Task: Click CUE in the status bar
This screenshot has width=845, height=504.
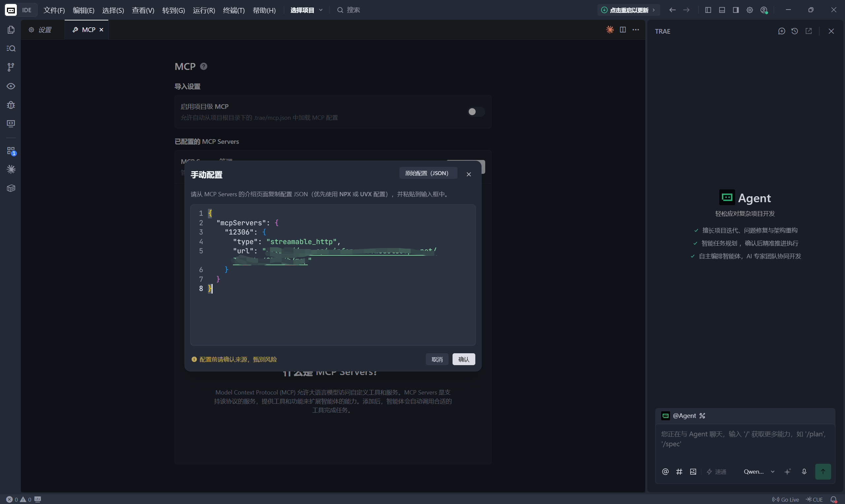Action: tap(814, 499)
